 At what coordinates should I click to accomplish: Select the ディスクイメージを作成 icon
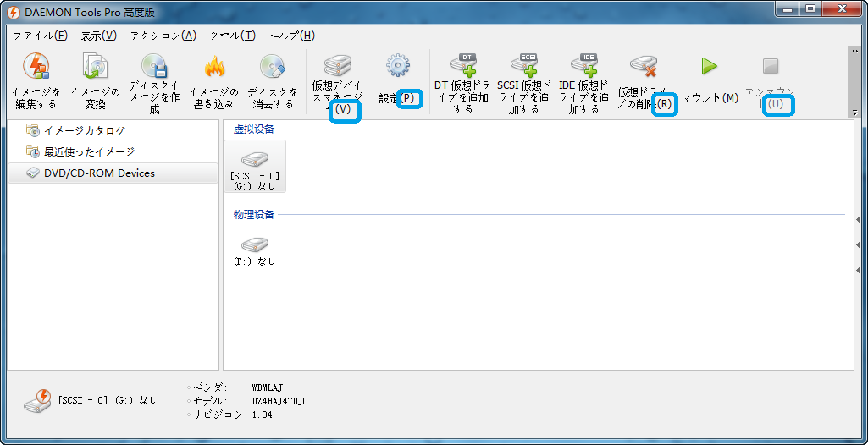(154, 67)
